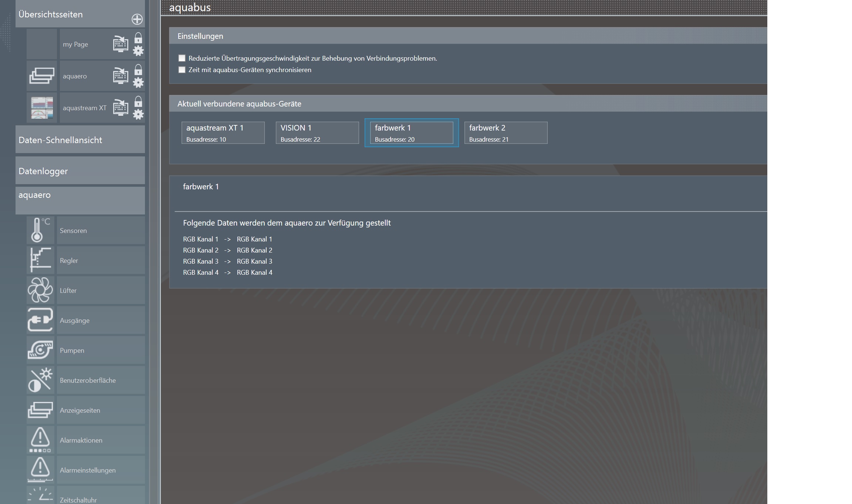Open the Anzeigeseiten menu entry
This screenshot has width=852, height=504.
[80, 410]
